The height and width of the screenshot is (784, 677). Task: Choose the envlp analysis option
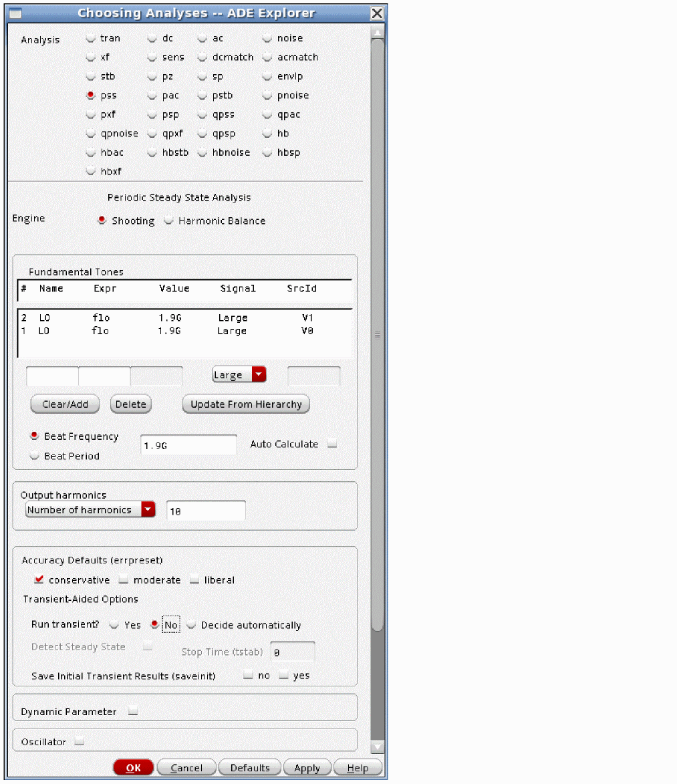tap(267, 76)
